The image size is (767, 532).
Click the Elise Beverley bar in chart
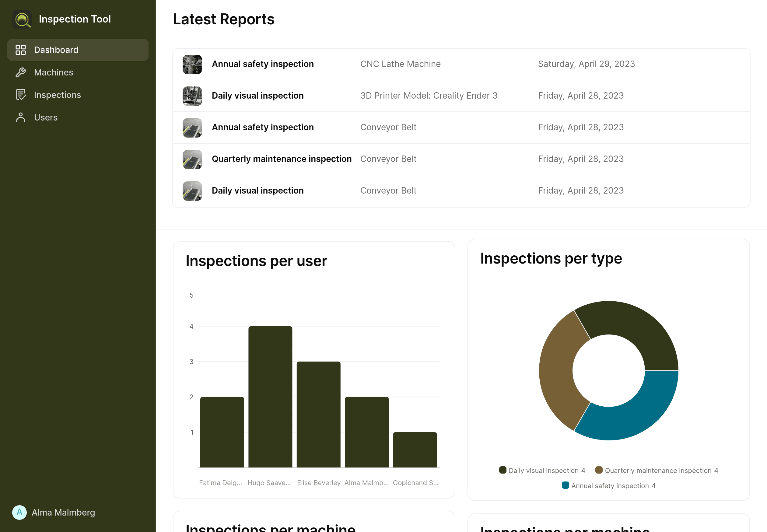point(319,414)
